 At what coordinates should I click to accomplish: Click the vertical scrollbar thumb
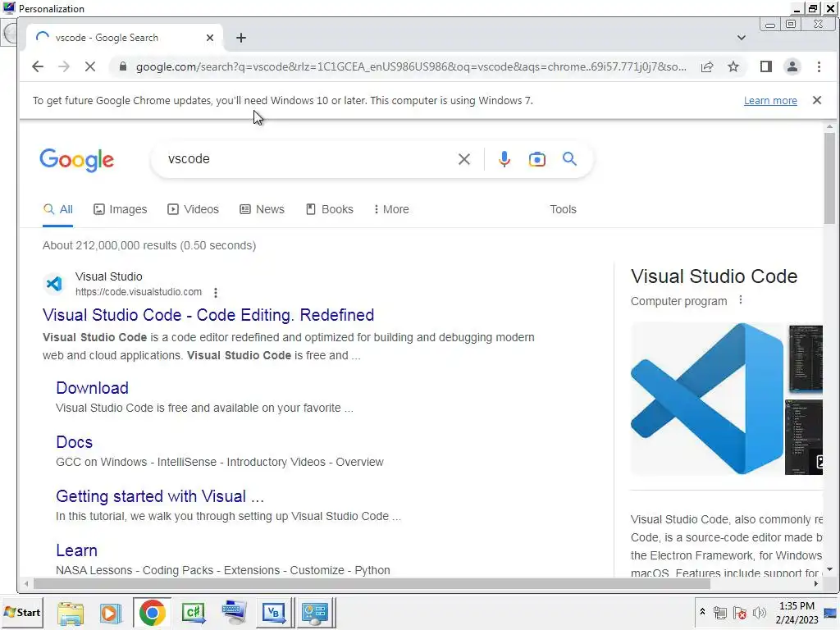click(x=829, y=178)
